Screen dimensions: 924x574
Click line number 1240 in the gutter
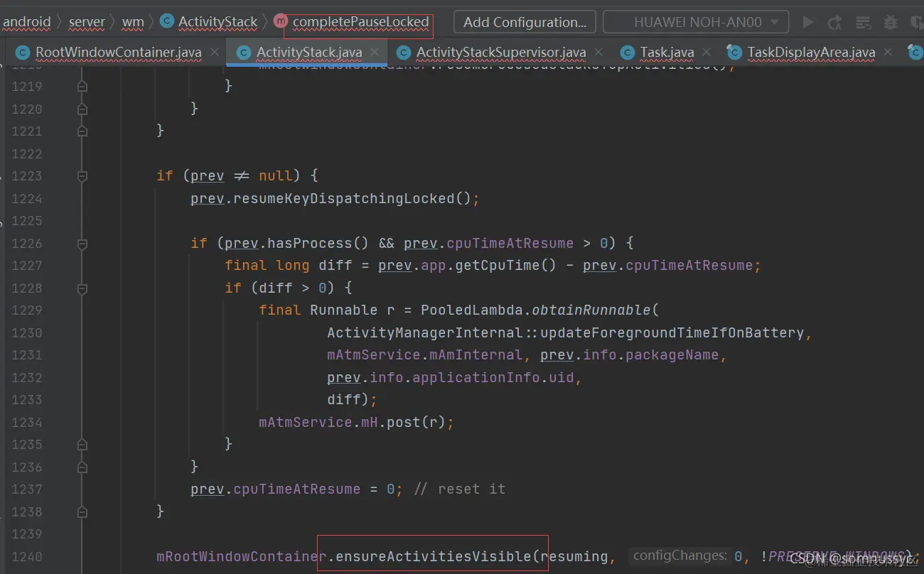point(26,556)
